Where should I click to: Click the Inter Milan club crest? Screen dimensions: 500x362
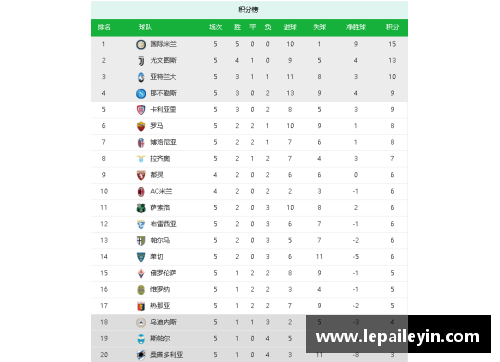(x=141, y=44)
